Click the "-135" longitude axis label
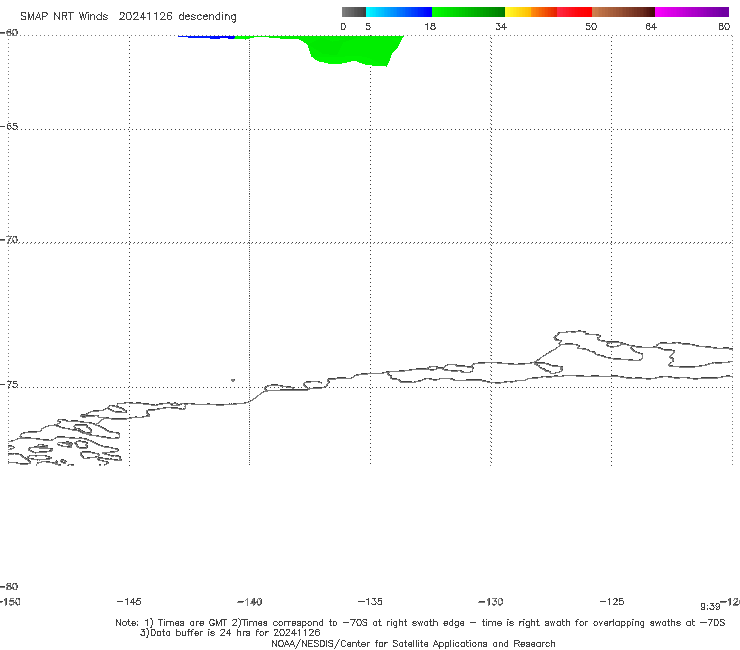The height and width of the screenshot is (650, 740). click(370, 601)
